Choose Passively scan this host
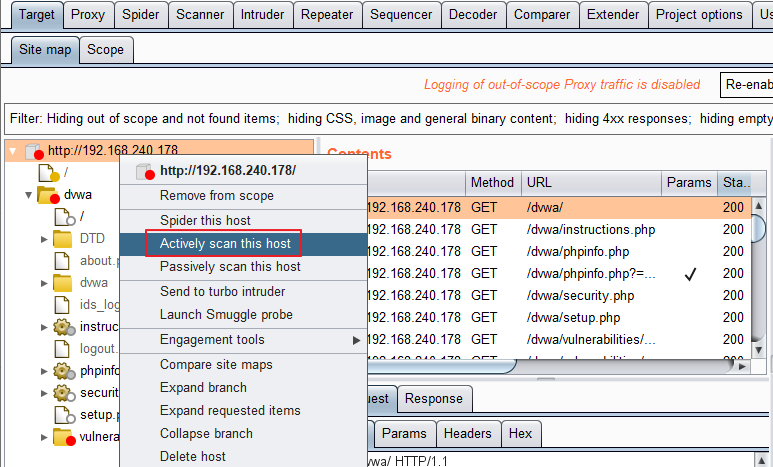773x467 pixels. [244, 267]
